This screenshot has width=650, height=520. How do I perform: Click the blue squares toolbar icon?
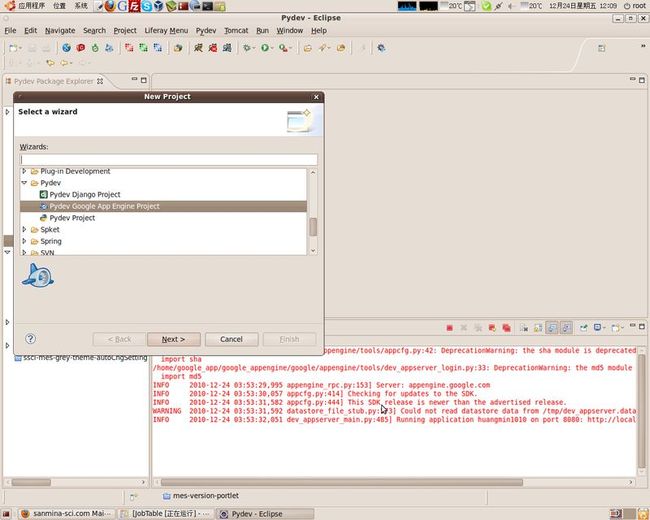[x=158, y=48]
